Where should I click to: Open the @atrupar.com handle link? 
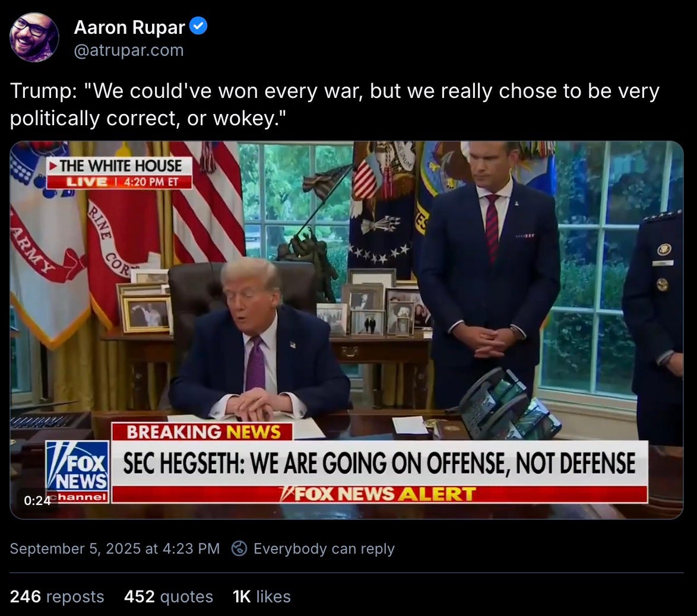tap(129, 50)
